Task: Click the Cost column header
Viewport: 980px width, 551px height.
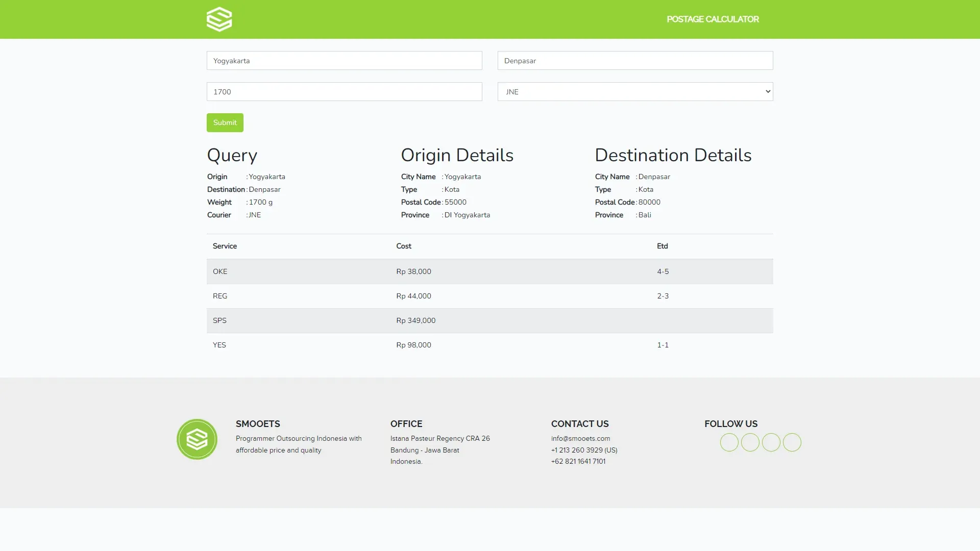Action: (404, 246)
